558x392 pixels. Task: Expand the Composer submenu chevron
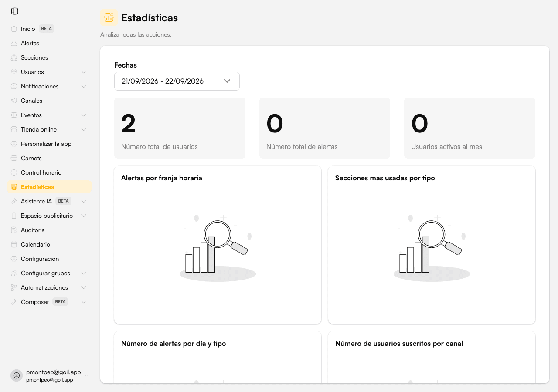[84, 302]
